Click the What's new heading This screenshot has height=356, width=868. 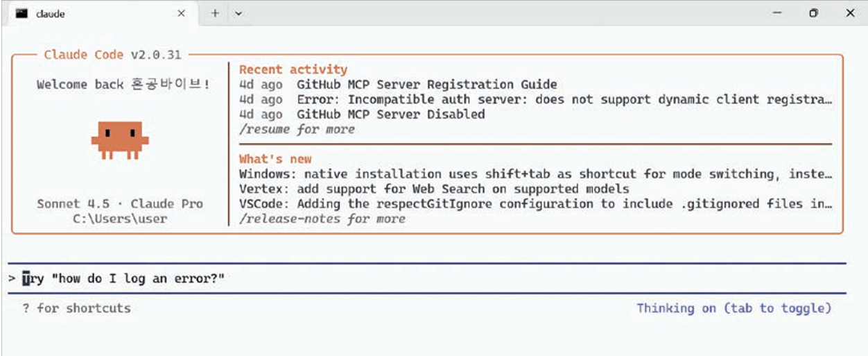[x=275, y=159]
